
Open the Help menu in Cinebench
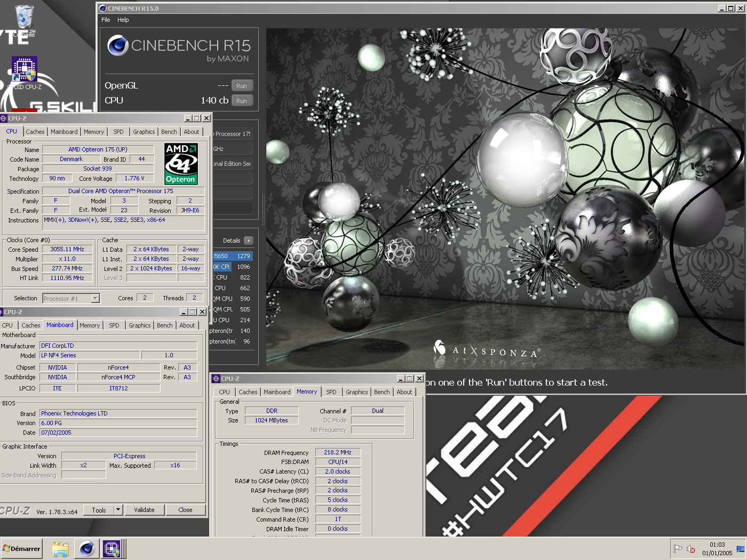(123, 20)
